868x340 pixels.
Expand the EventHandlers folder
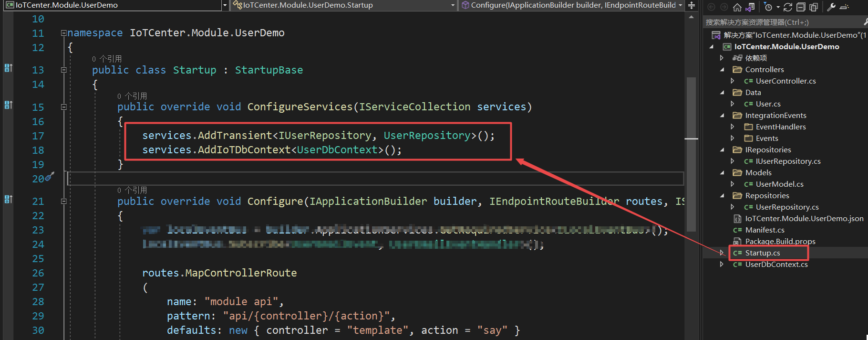tap(732, 127)
